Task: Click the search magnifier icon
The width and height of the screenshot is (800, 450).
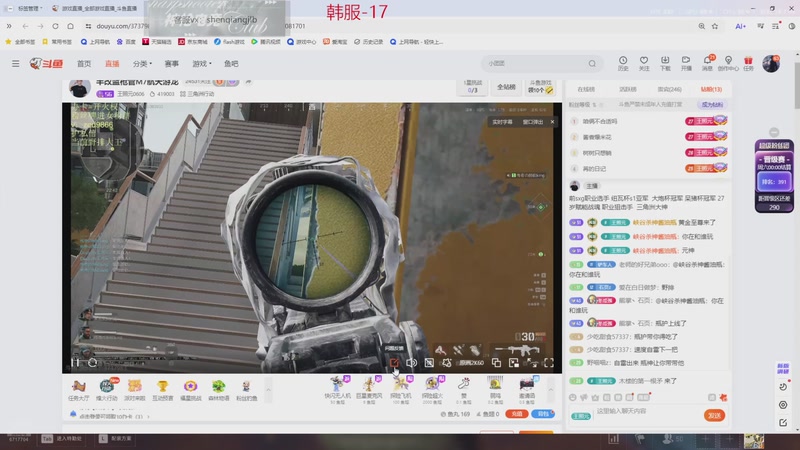Action: click(x=592, y=64)
